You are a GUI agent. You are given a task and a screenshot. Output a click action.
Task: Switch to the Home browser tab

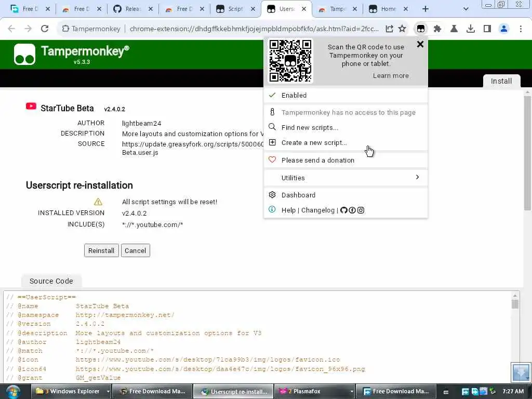388,9
